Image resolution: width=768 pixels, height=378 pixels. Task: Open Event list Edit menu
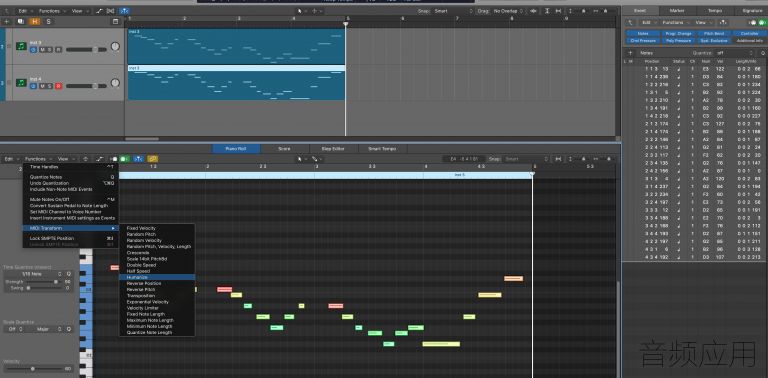click(x=648, y=23)
